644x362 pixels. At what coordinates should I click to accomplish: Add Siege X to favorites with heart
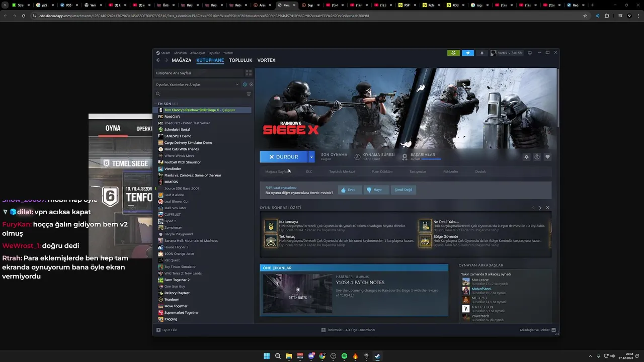coord(547,157)
